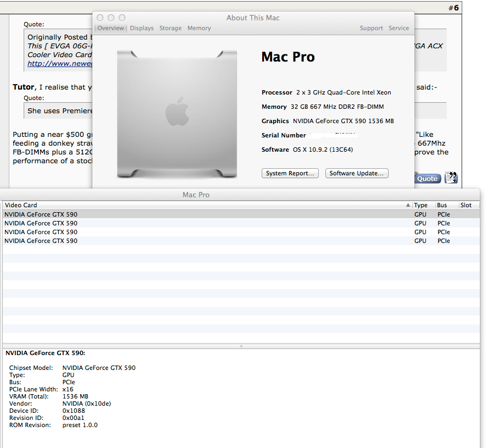Click the Processor value text
This screenshot has width=498, height=448.
[x=344, y=93]
